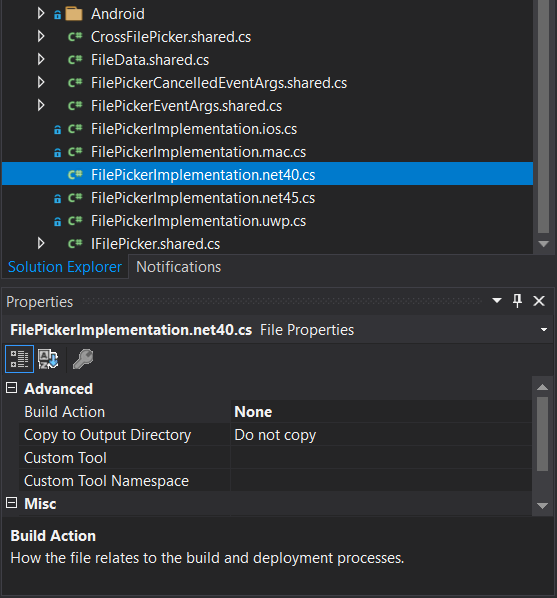This screenshot has height=598, width=557.
Task: Click the lock icon beside Android folder
Action: [57, 15]
